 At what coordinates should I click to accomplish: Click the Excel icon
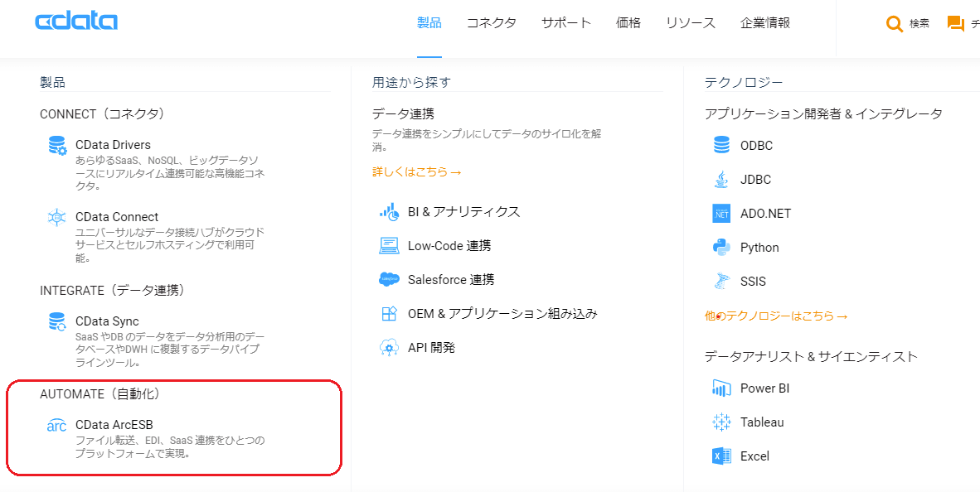point(721,456)
